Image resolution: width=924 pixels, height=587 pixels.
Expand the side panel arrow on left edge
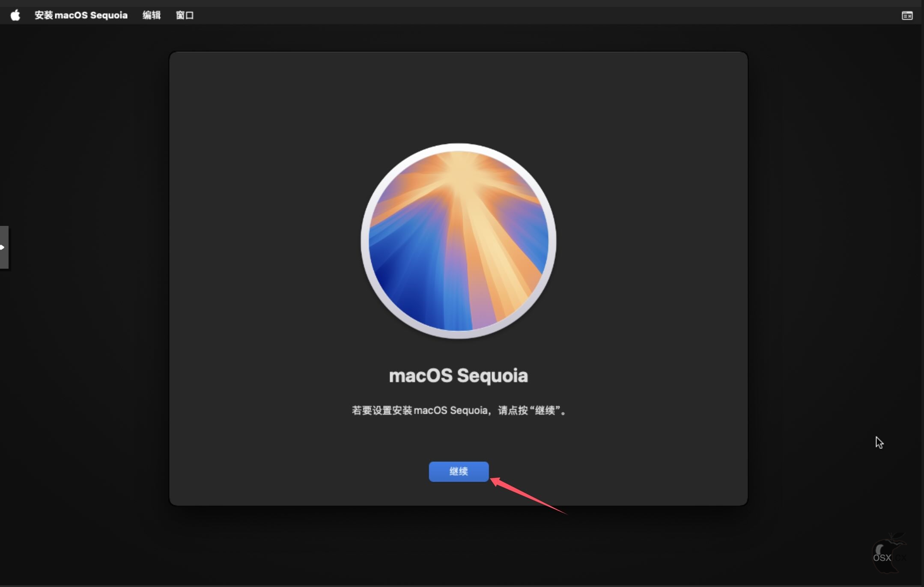pyautogui.click(x=4, y=247)
